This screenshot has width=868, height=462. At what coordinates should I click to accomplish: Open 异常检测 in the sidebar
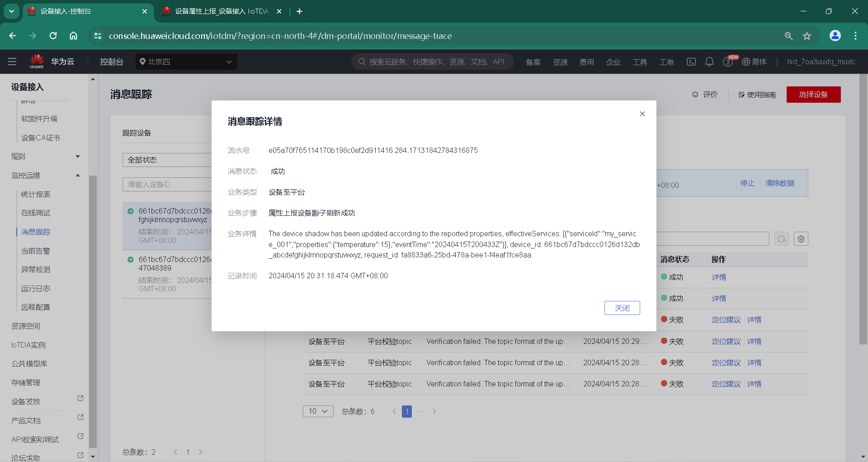pos(36,270)
